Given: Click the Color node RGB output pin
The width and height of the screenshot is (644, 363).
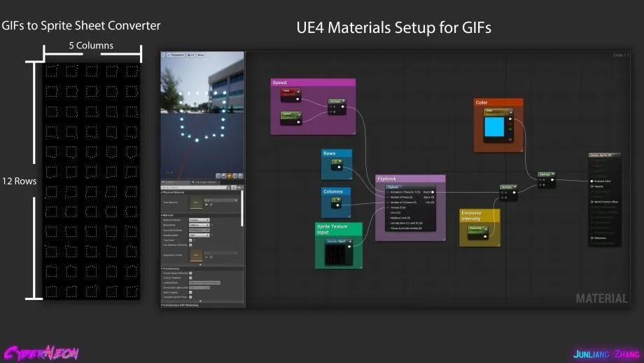Looking at the screenshot, I should (510, 119).
